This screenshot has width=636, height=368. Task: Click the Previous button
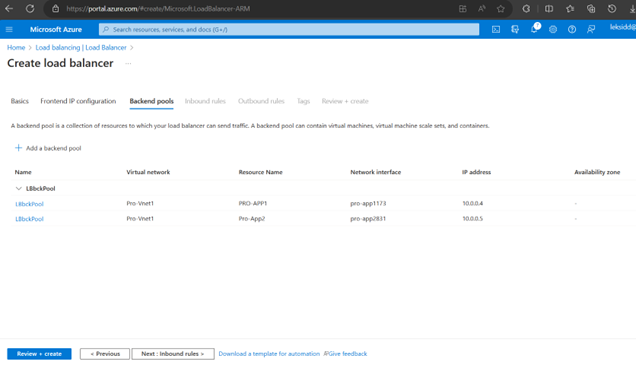[x=105, y=354]
